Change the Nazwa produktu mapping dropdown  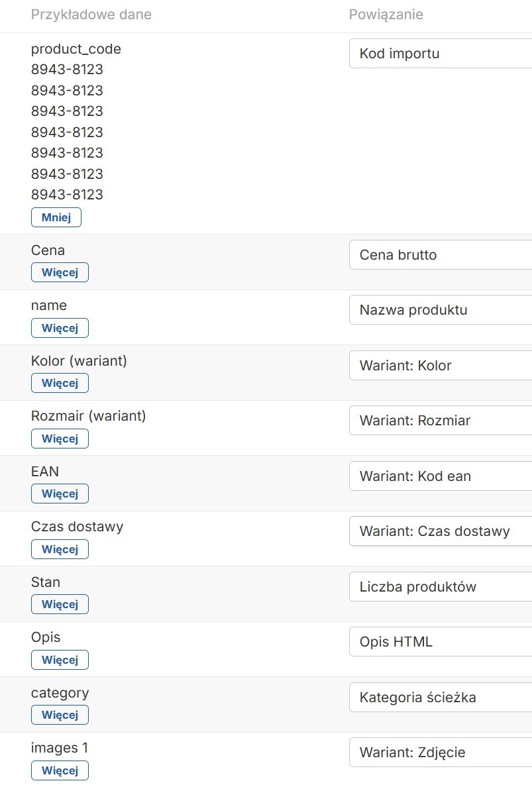tap(441, 310)
